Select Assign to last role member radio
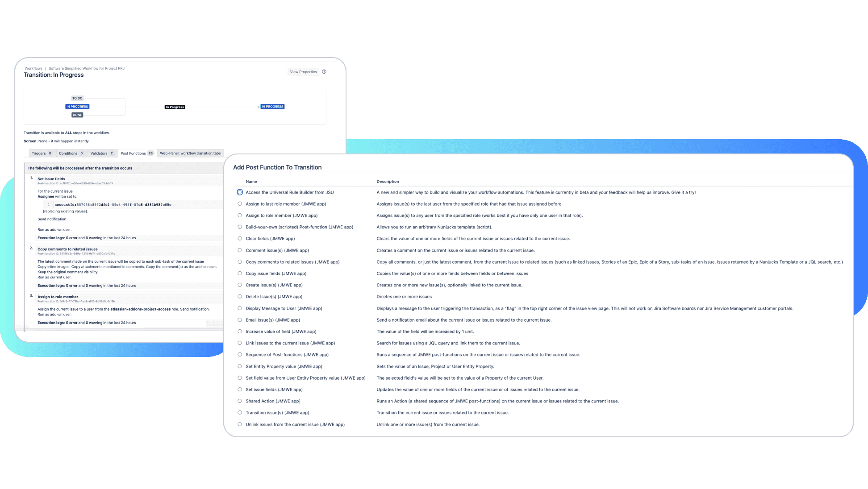This screenshot has height=489, width=868. pyautogui.click(x=240, y=204)
